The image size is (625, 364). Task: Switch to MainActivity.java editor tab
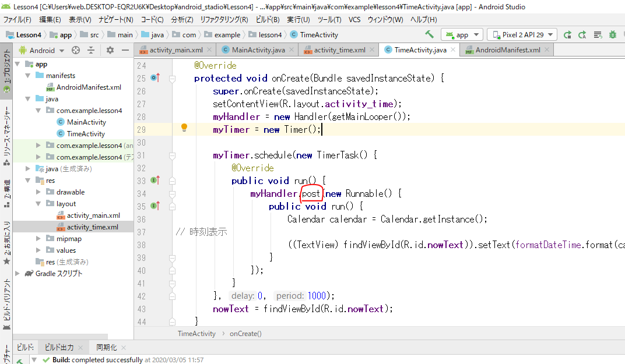point(258,50)
